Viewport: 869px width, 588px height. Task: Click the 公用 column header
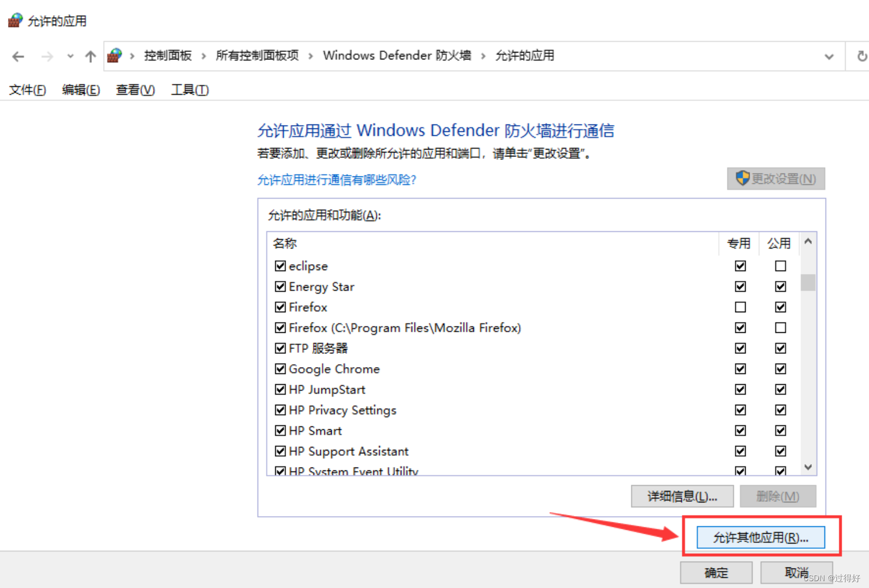tap(779, 243)
